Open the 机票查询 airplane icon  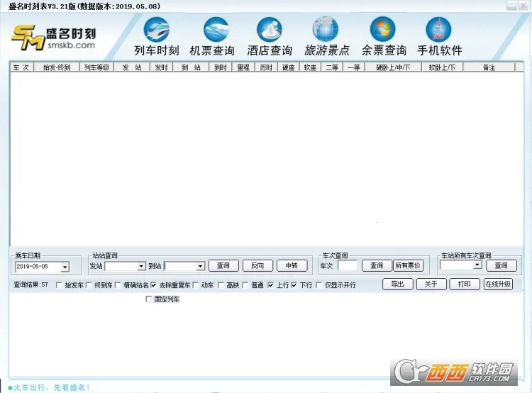[x=216, y=30]
